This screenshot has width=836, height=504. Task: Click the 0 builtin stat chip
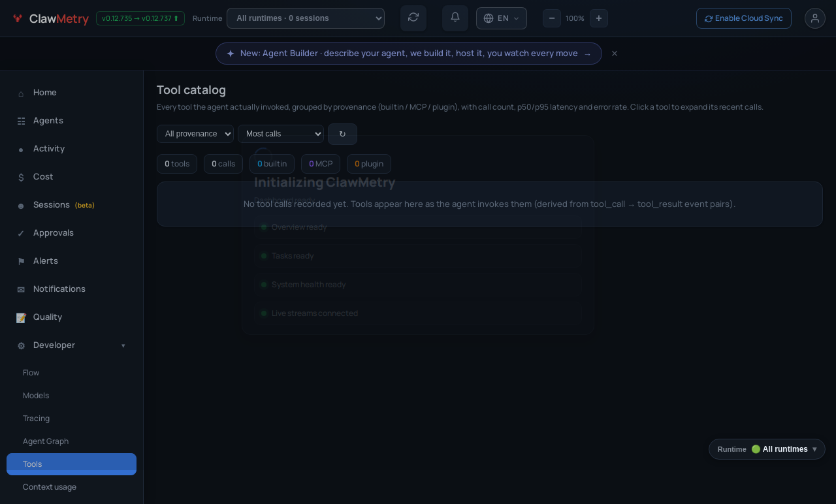[x=272, y=164]
